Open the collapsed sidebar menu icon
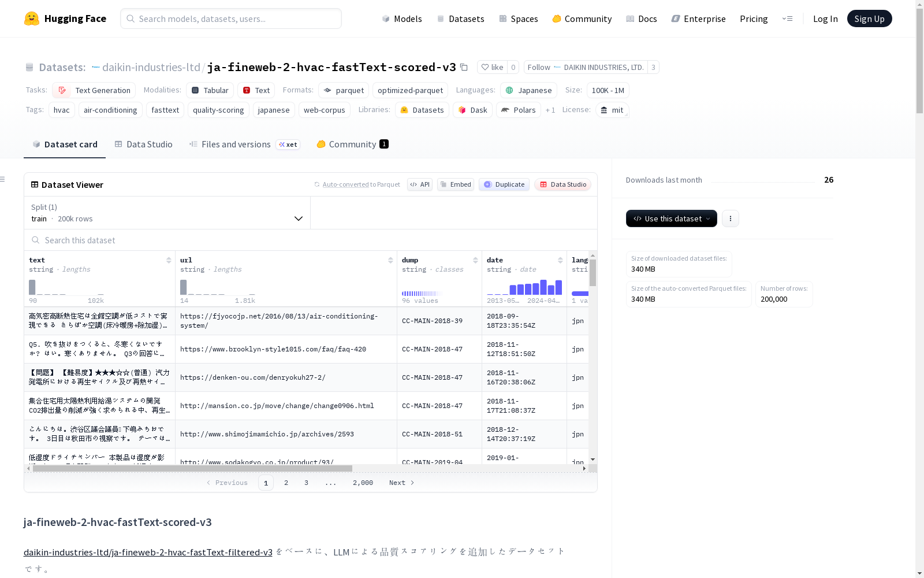924x578 pixels. (3, 179)
